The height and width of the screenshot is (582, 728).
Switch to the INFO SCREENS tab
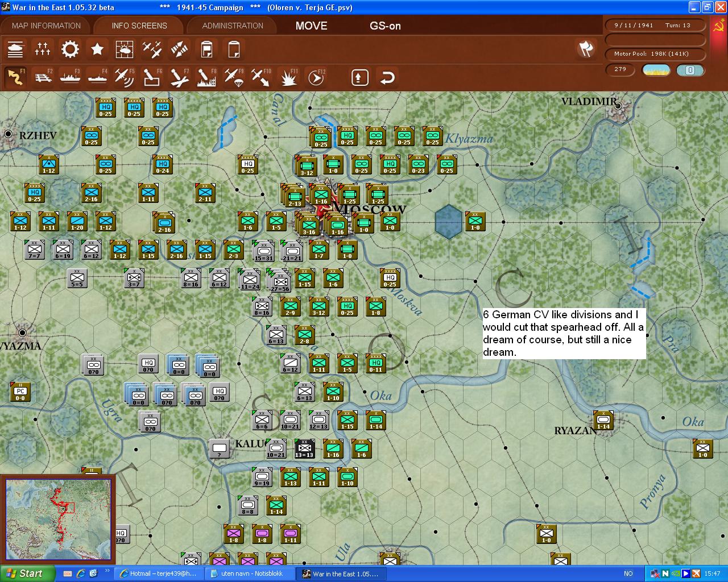click(x=139, y=26)
